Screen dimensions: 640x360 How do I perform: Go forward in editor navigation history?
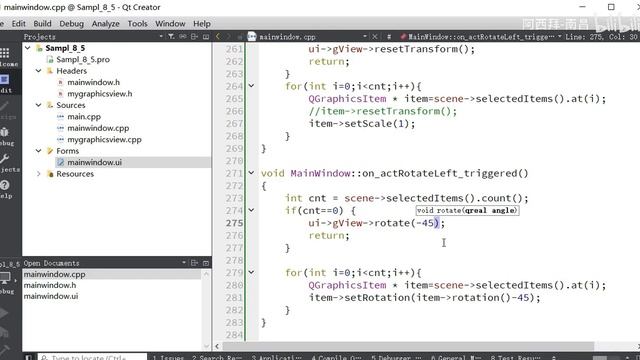pos(229,37)
